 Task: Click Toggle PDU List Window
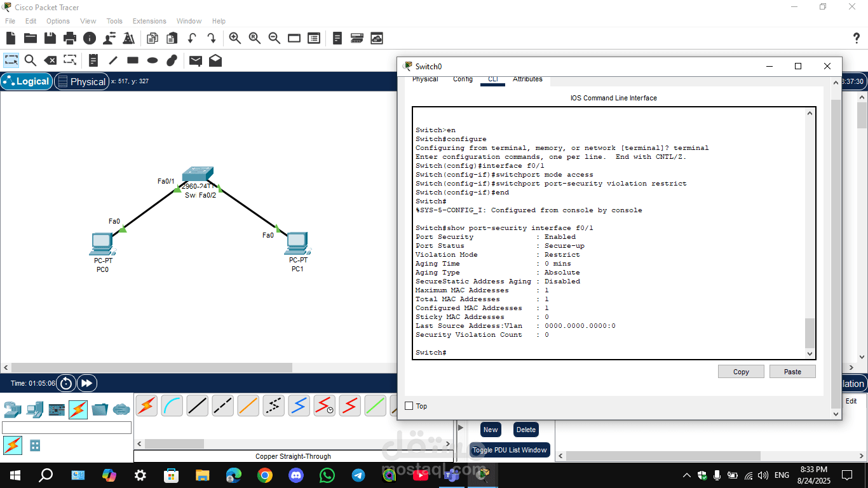510,450
